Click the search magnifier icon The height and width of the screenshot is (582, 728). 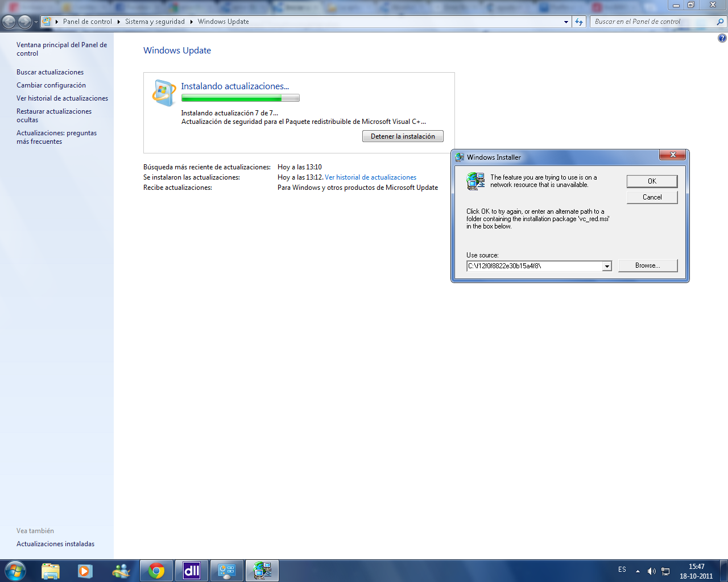coord(720,22)
